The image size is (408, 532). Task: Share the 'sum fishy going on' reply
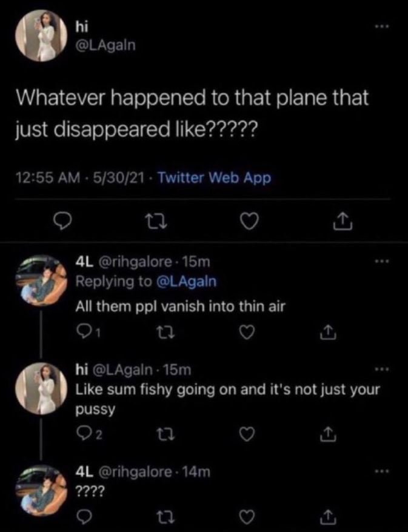329,432
